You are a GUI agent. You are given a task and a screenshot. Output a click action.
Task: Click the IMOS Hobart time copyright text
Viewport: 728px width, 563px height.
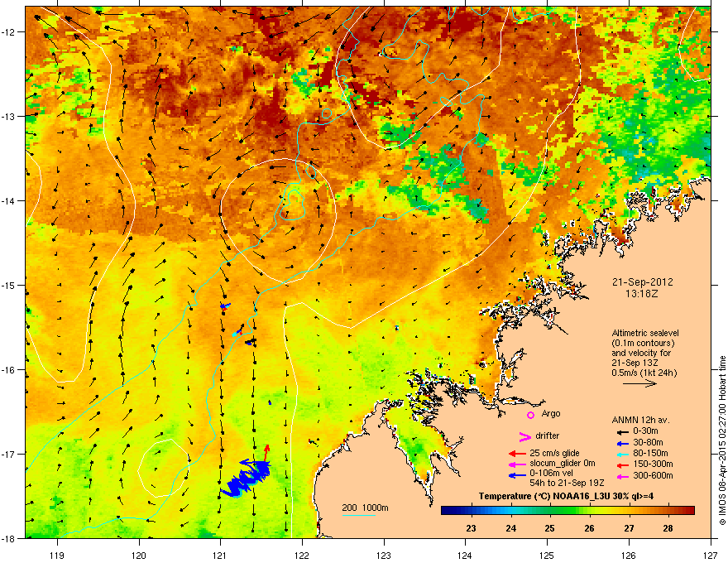(722, 440)
